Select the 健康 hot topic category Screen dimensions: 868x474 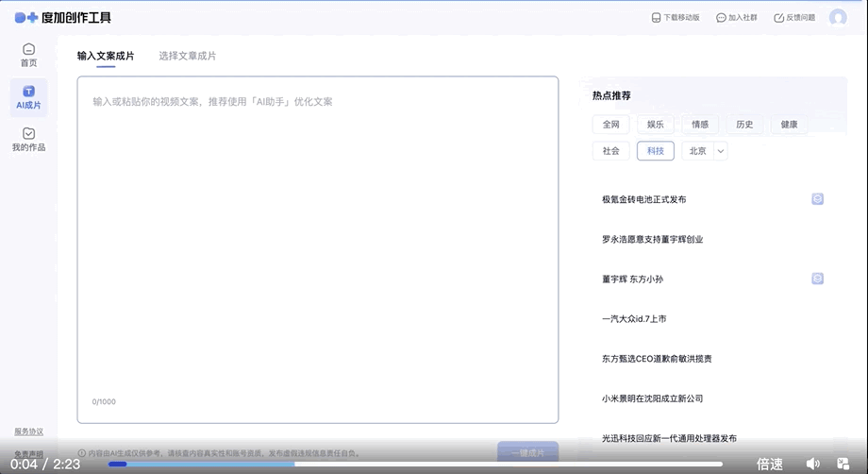click(790, 125)
